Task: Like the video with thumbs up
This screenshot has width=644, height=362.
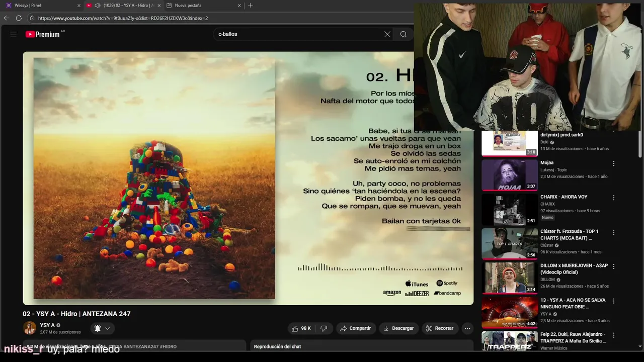Action: point(301,328)
